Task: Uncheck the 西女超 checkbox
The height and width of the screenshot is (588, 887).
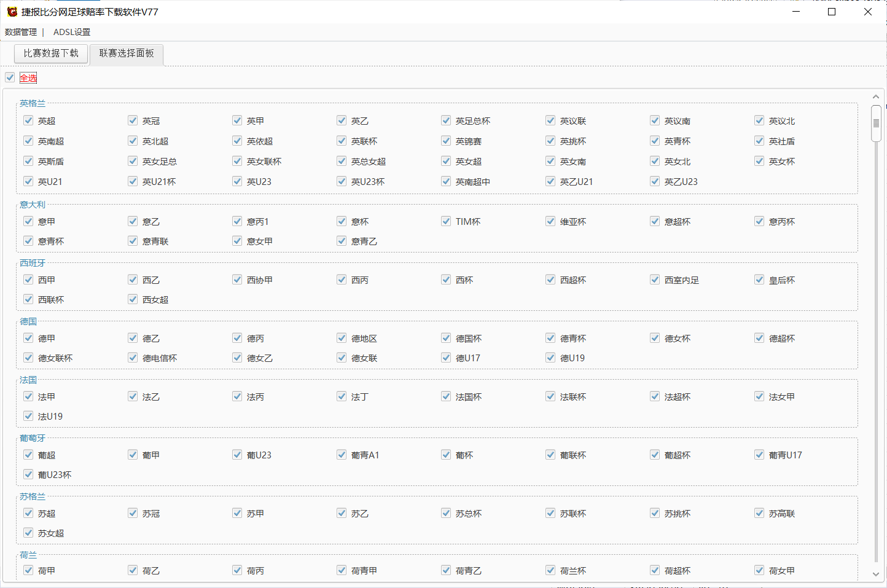Action: 133,299
